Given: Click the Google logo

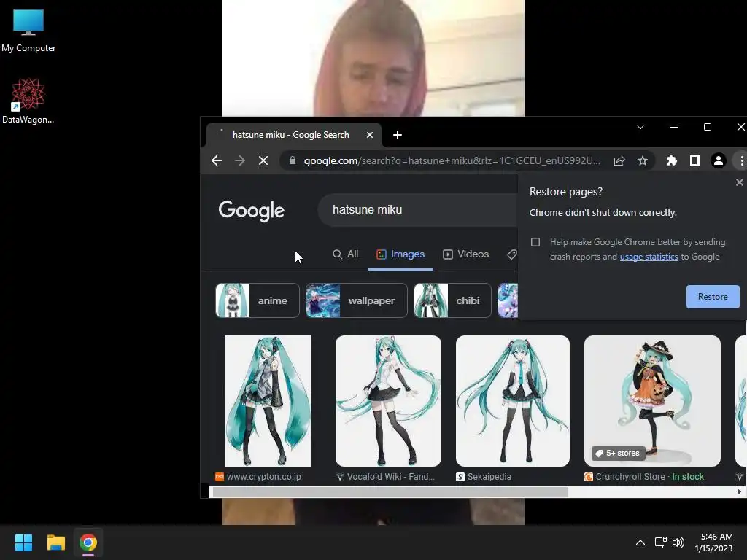Looking at the screenshot, I should point(252,211).
